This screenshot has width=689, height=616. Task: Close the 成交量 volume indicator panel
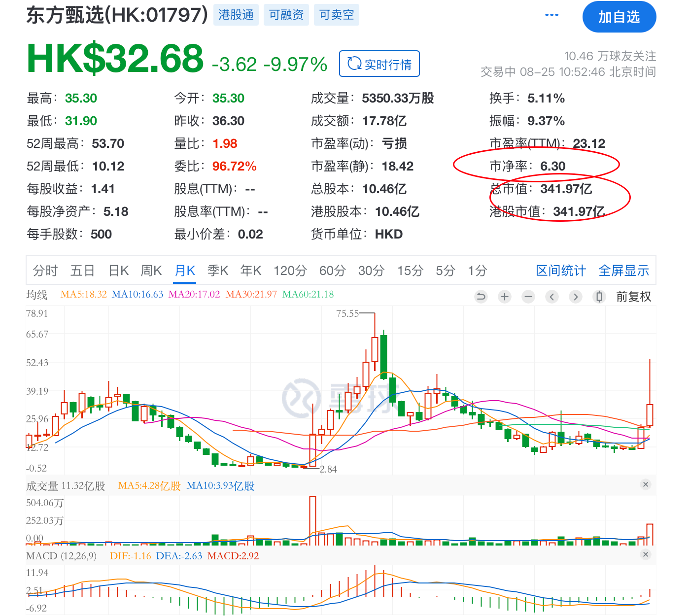(x=646, y=484)
